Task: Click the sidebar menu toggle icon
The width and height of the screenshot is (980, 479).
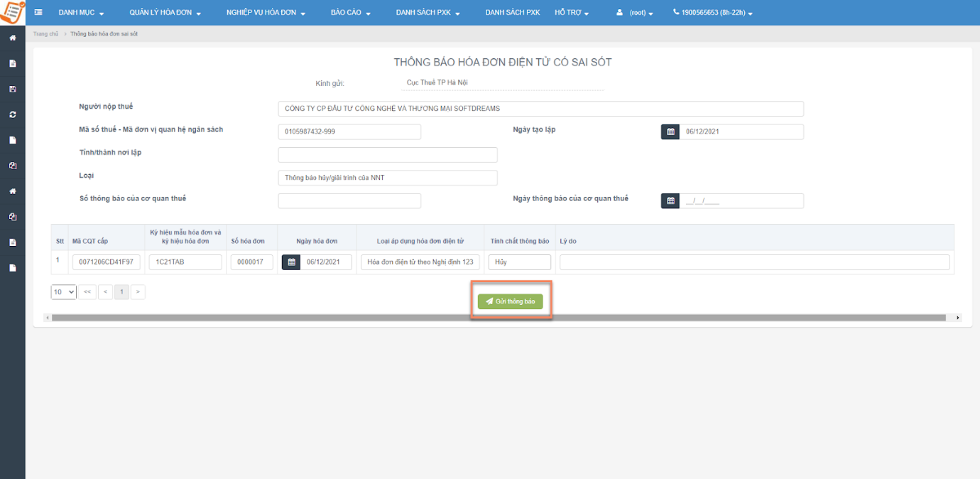Action: pyautogui.click(x=38, y=13)
